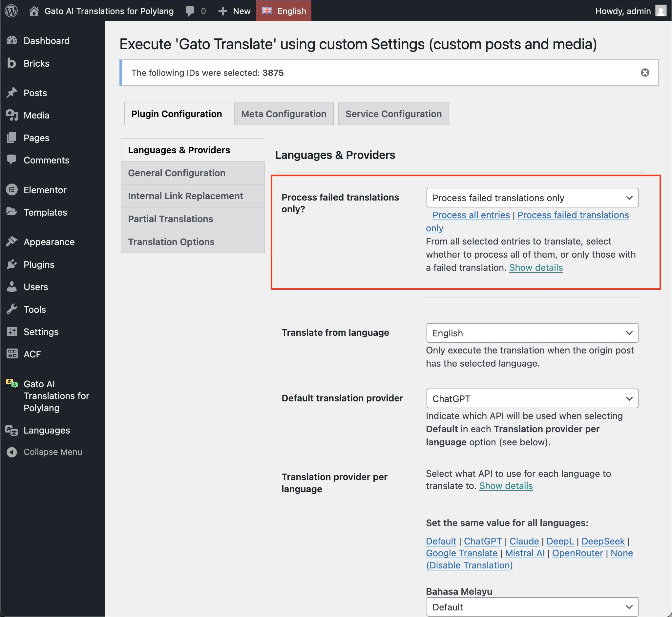Open the 'Process failed translations only?' dropdown

[x=532, y=197]
